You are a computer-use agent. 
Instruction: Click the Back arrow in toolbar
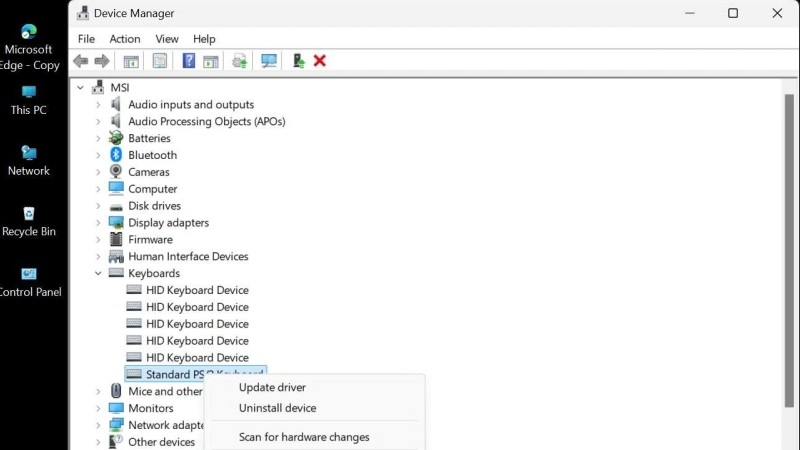click(81, 61)
